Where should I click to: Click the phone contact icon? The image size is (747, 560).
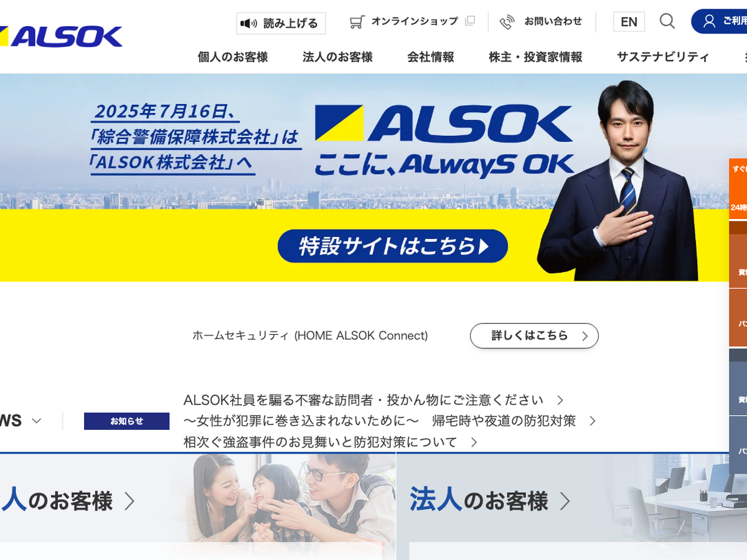click(x=507, y=22)
